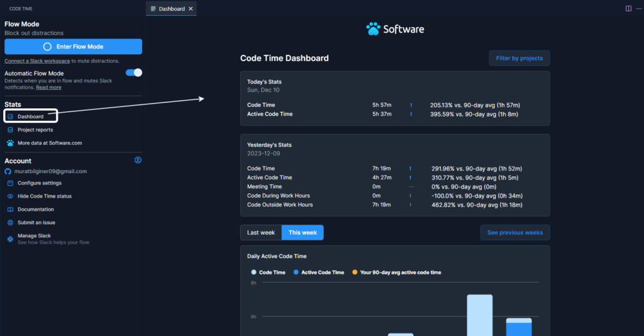Close the Dashboard tab

[191, 9]
